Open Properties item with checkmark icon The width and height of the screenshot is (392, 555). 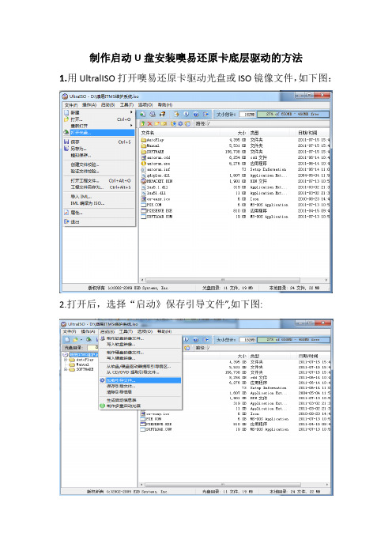(x=100, y=213)
